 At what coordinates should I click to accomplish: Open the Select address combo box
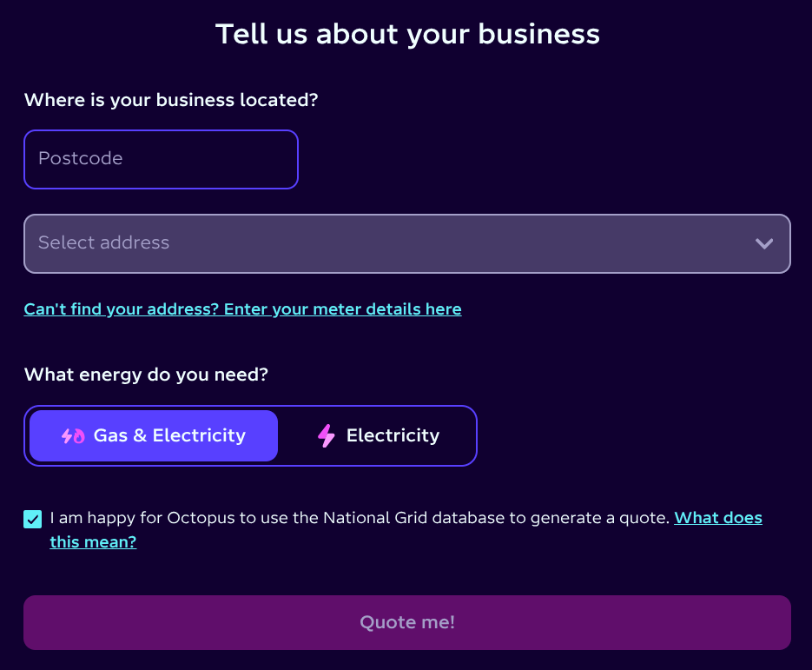click(x=406, y=243)
